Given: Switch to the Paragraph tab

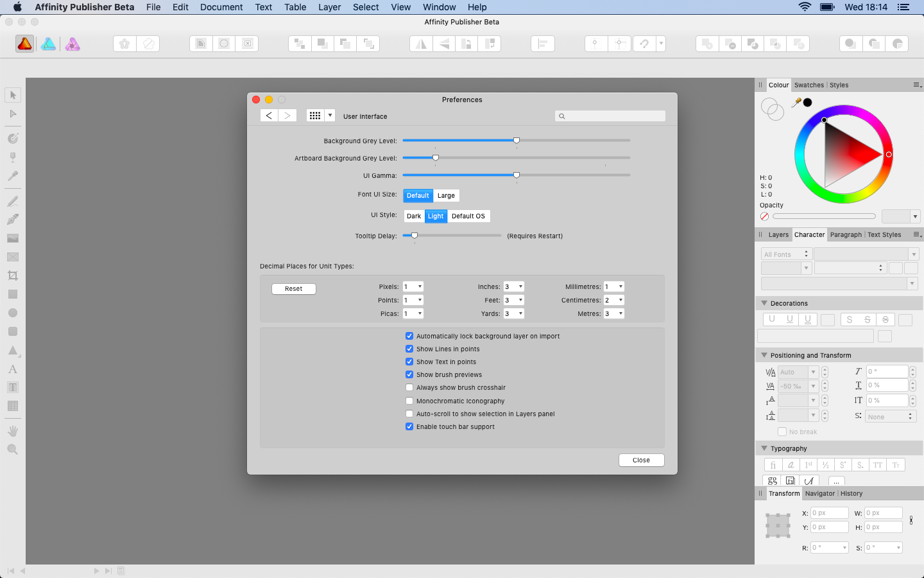Looking at the screenshot, I should [x=846, y=234].
